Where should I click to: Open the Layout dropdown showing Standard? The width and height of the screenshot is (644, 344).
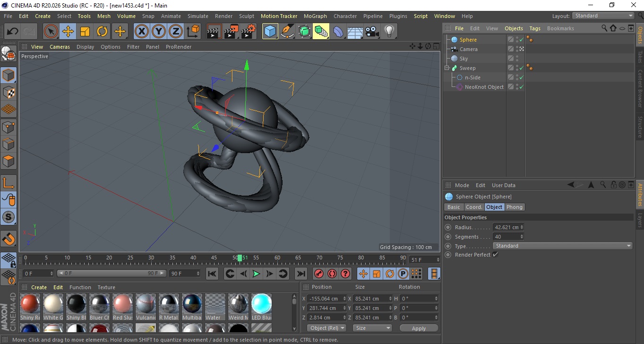[x=603, y=16]
